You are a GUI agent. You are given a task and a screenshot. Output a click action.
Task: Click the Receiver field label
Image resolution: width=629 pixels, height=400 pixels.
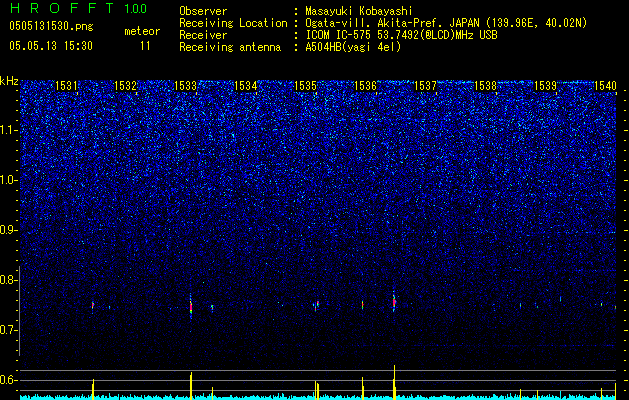(x=203, y=35)
